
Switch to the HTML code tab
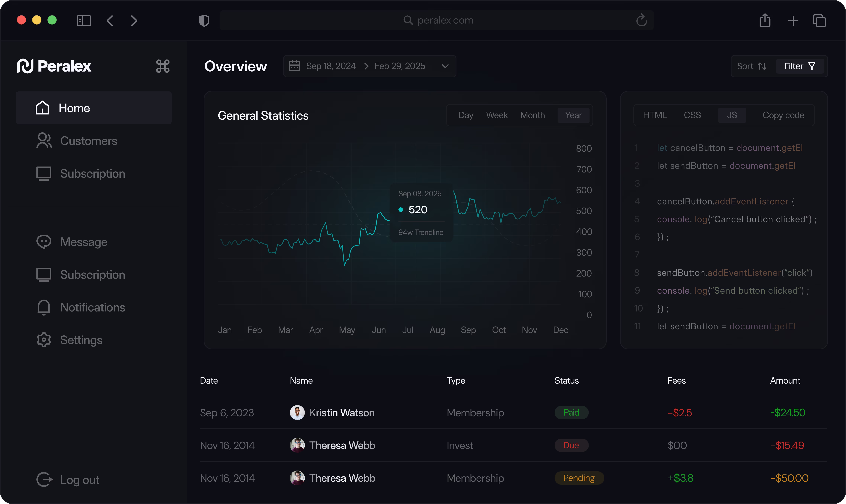654,115
